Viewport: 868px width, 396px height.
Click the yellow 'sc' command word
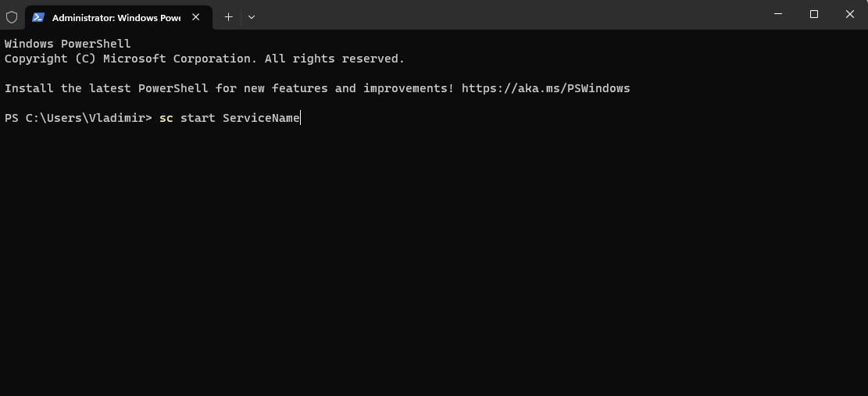[x=166, y=118]
